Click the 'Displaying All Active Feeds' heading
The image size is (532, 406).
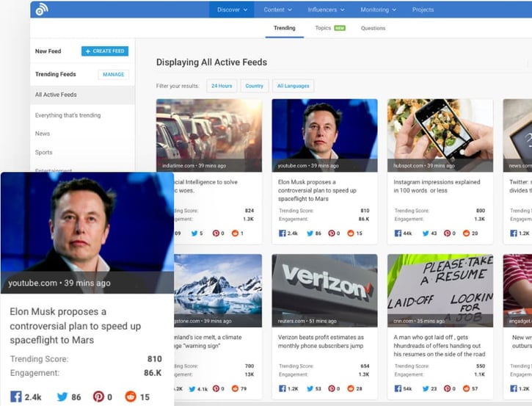[x=211, y=62]
